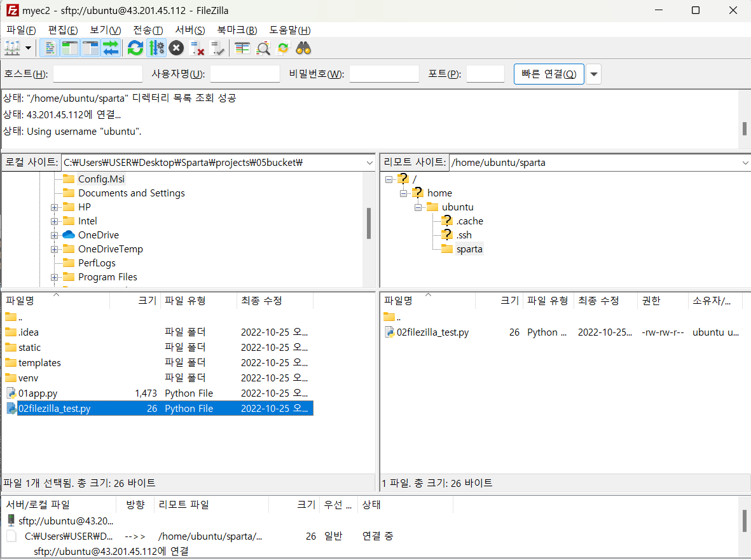This screenshot has height=560, width=751.
Task: Toggle synchronized browsing icon
Action: pyautogui.click(x=283, y=48)
